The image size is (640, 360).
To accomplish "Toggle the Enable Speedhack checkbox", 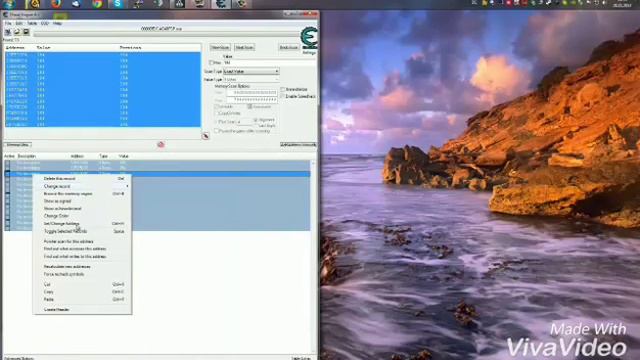I will tap(282, 96).
